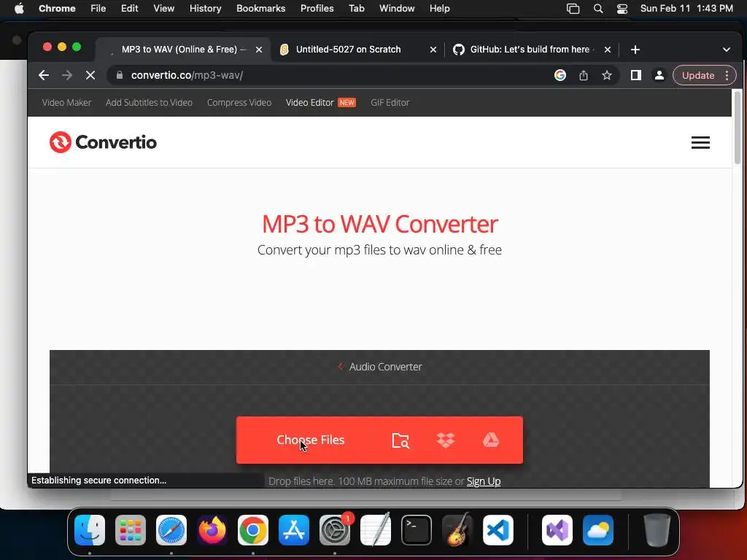Open the Compress Video link
Screen dimensions: 747x560
pos(239,102)
